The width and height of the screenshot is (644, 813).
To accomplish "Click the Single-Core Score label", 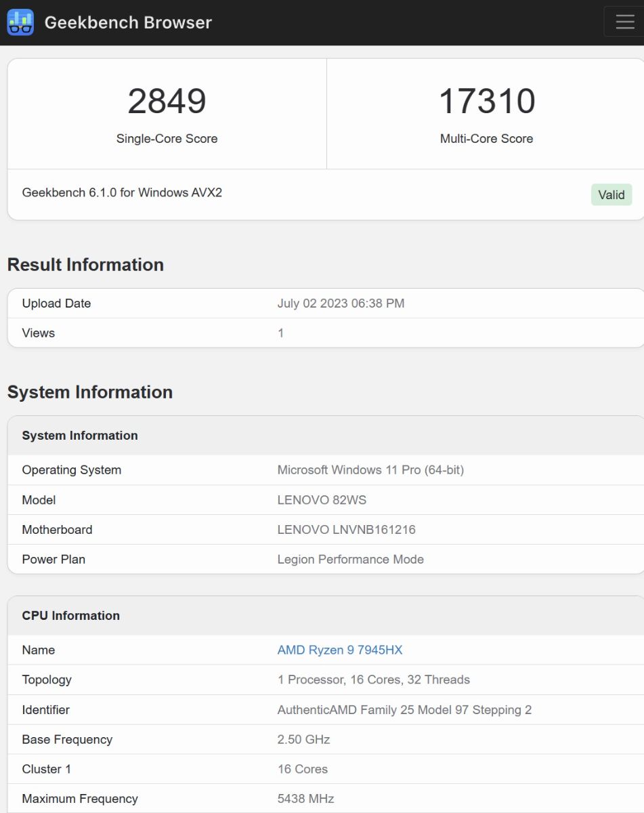I will (167, 138).
